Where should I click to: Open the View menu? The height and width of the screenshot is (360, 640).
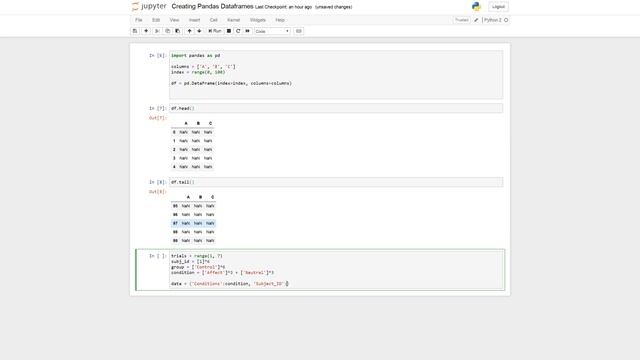pos(174,20)
